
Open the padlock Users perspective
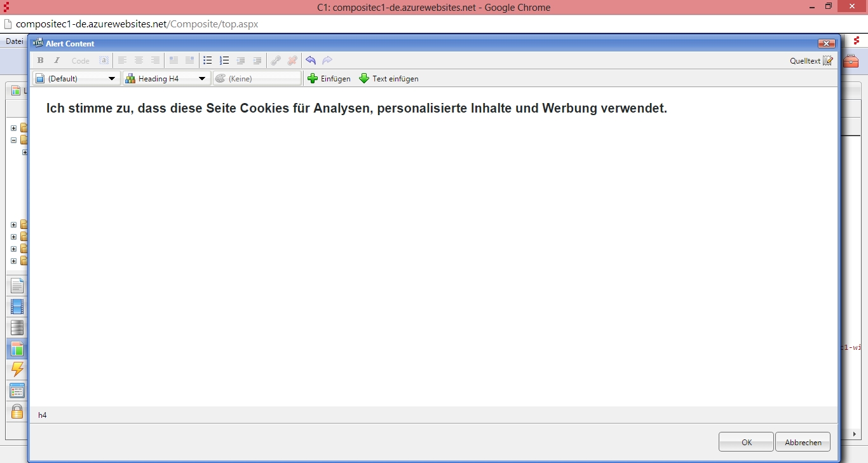(x=17, y=411)
